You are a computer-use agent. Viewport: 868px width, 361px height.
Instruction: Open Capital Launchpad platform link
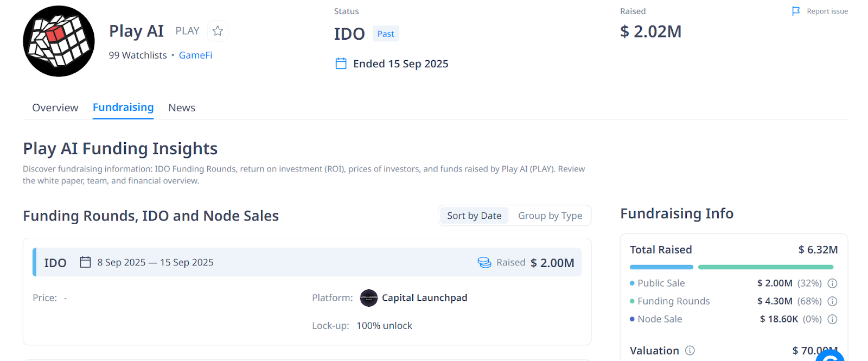[424, 298]
